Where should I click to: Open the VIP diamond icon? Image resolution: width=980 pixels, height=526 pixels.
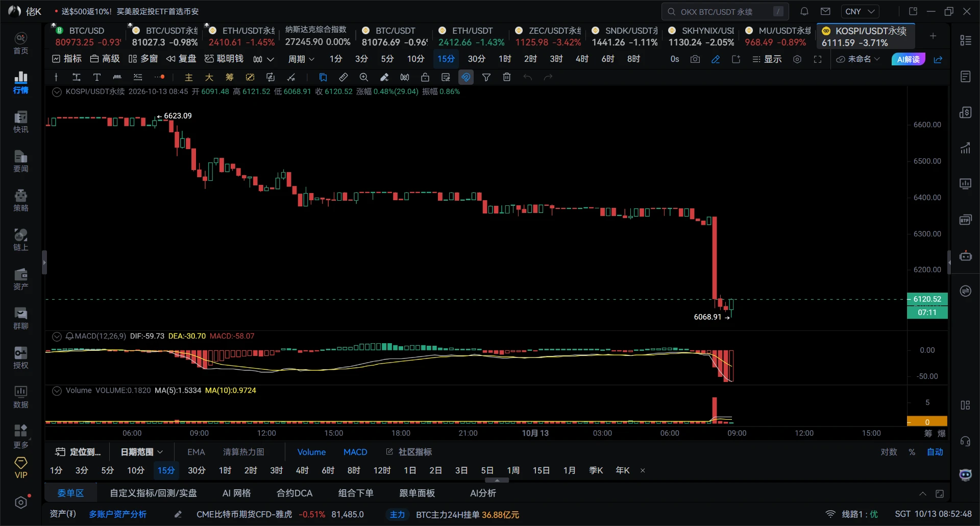[x=21, y=468]
